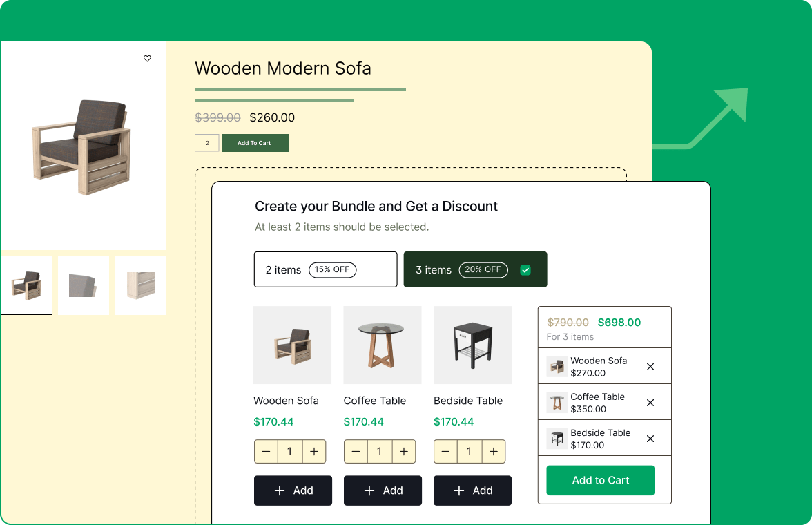Click the checkmark on the 3 items option

click(x=525, y=269)
